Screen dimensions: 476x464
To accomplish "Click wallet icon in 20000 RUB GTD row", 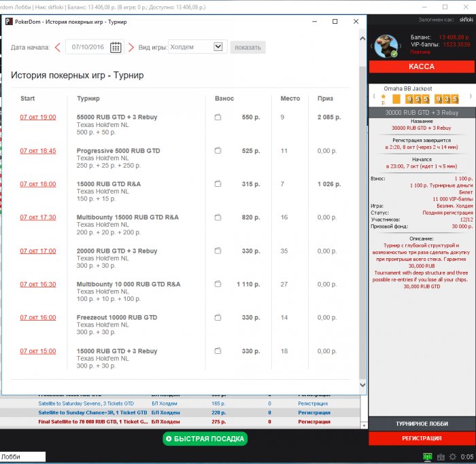I will point(218,251).
